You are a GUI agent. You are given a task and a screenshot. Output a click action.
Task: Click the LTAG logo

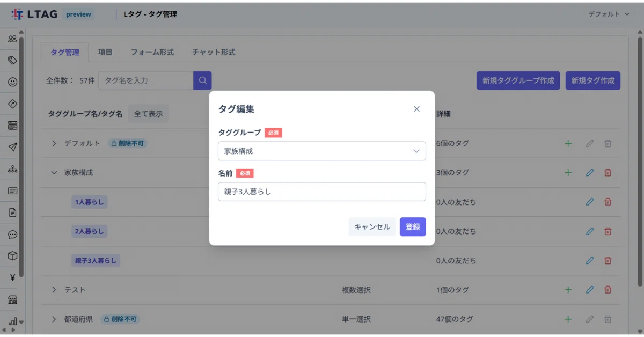coord(34,14)
